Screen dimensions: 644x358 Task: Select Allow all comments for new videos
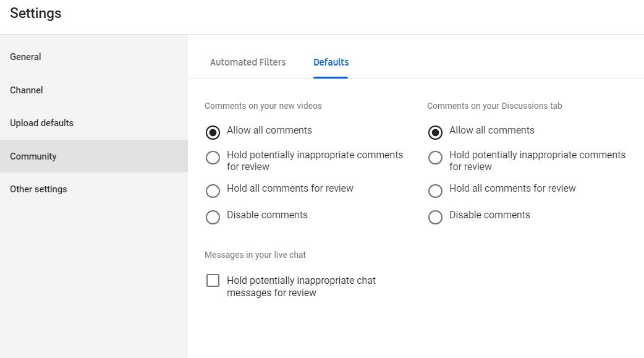click(213, 133)
